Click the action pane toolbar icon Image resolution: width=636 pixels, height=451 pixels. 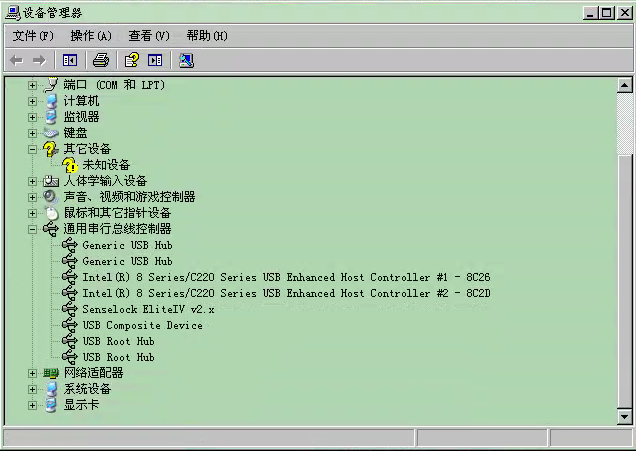[155, 61]
